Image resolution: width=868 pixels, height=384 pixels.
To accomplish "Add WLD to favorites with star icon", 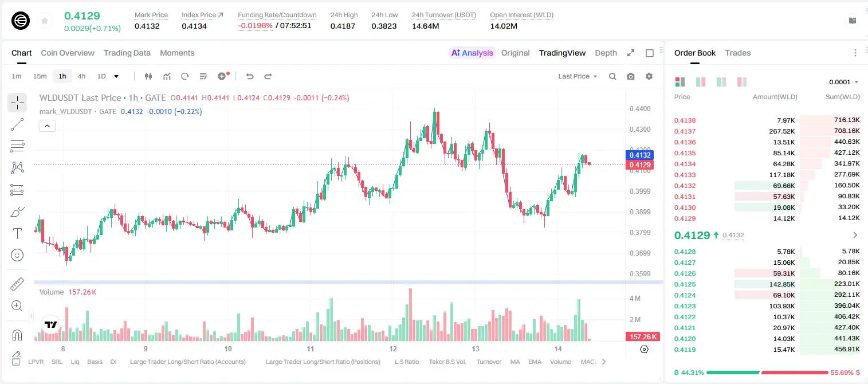I will point(45,21).
